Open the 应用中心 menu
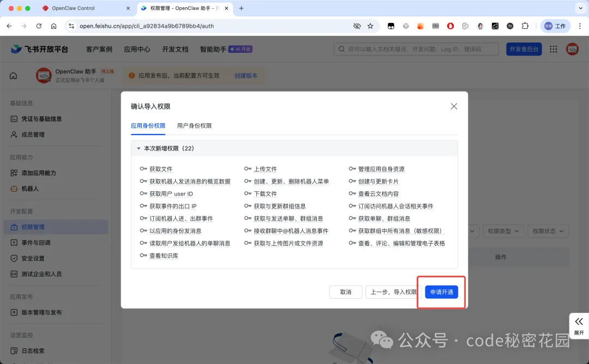 [x=137, y=49]
